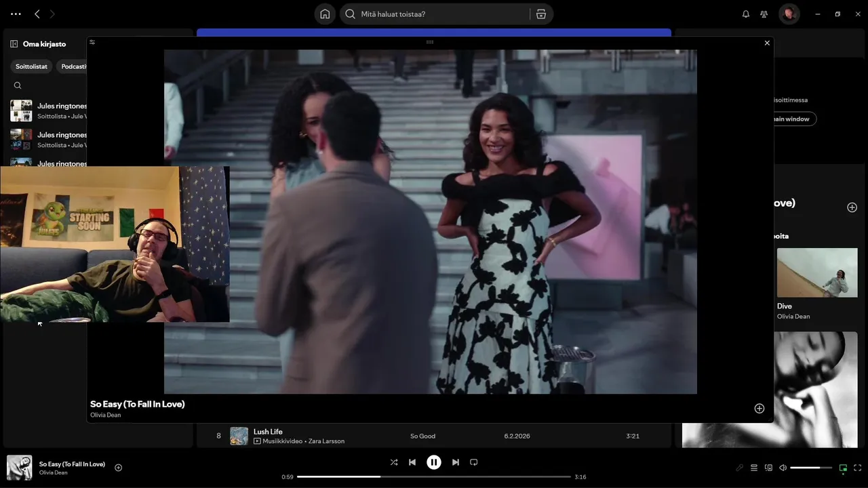The width and height of the screenshot is (868, 488).
Task: Click the popup drag handle dots
Action: 430,42
